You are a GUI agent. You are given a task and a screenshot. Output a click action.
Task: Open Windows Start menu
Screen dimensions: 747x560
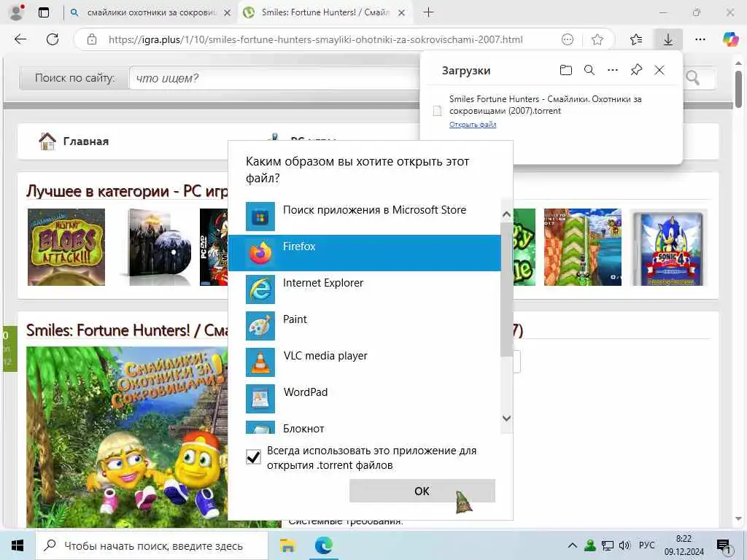(18, 545)
